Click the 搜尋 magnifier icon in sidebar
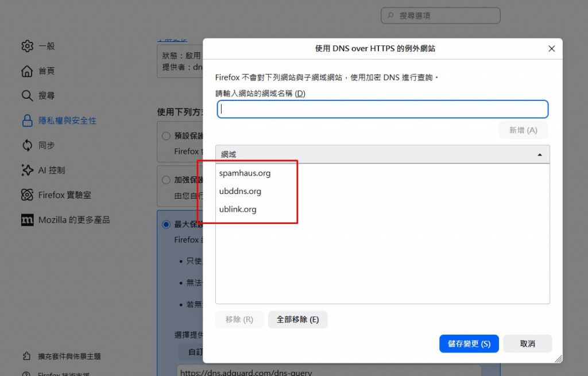The height and width of the screenshot is (376, 588). coord(27,95)
